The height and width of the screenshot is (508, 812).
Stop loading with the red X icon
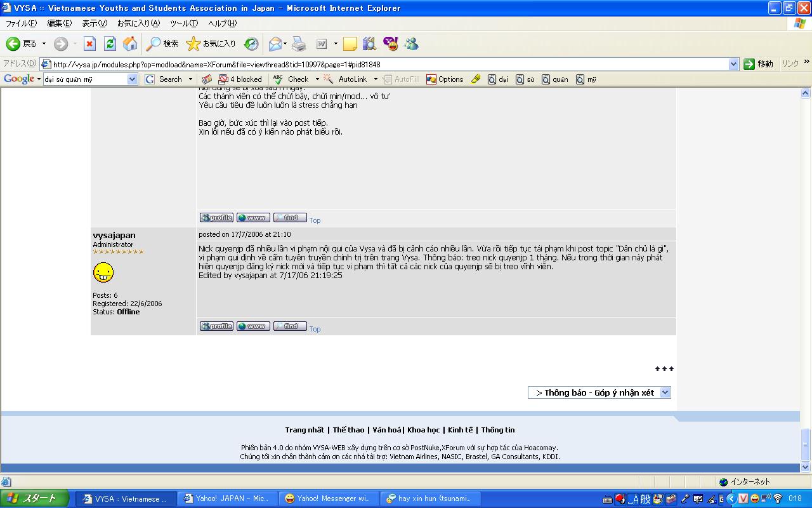click(x=89, y=44)
